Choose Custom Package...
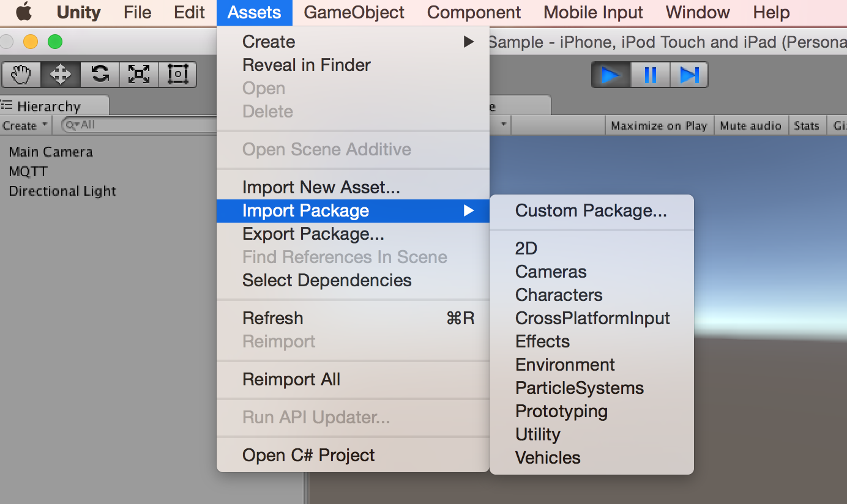This screenshot has width=847, height=504. click(x=592, y=210)
